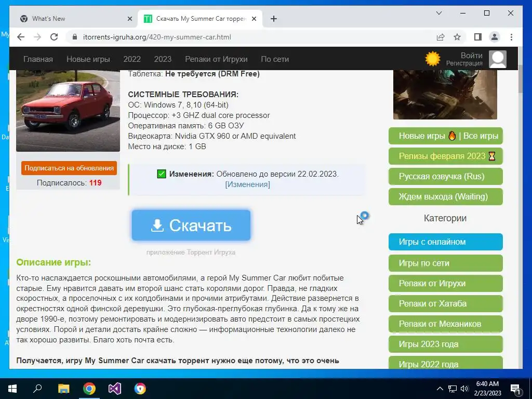
Task: Reload the page with the refresh icon
Action: point(54,37)
